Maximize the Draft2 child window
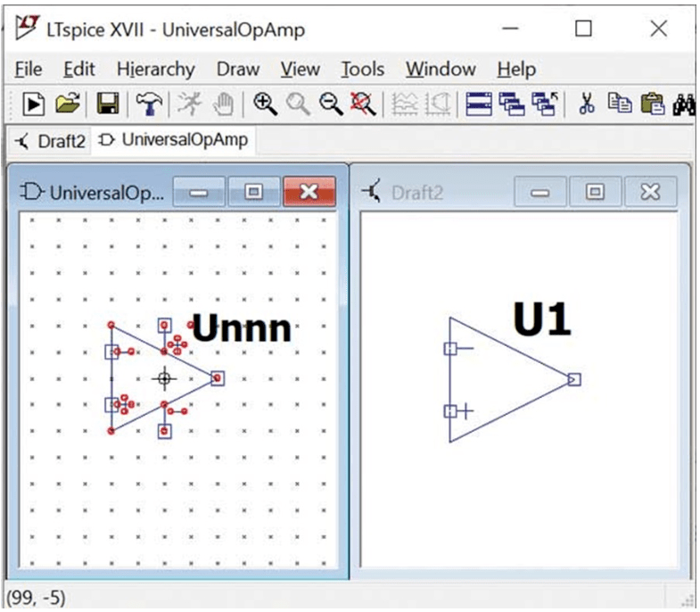 (595, 192)
